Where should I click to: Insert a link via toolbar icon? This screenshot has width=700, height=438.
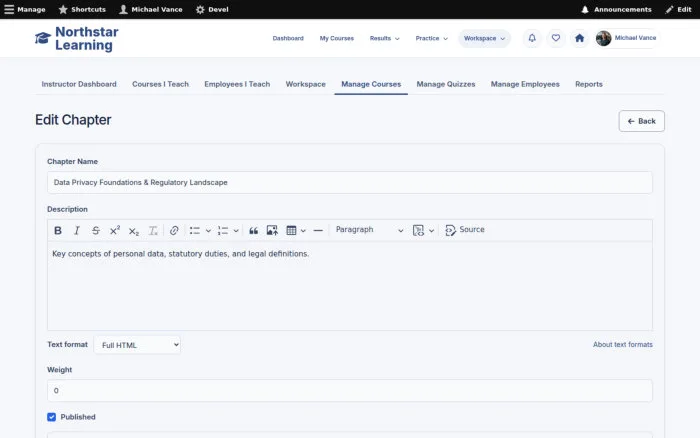[x=174, y=230]
